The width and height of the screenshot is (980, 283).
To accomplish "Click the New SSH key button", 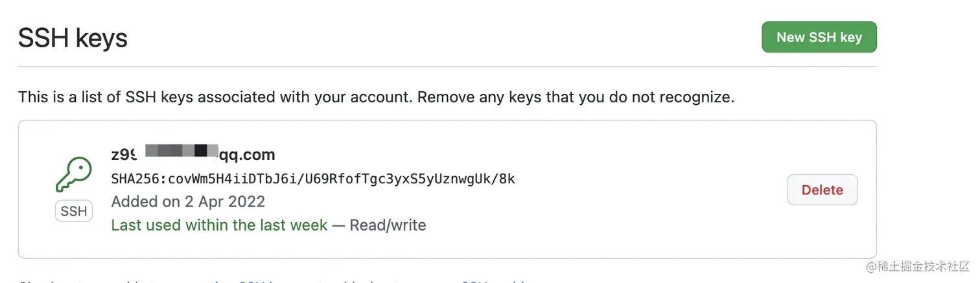I will tap(819, 37).
